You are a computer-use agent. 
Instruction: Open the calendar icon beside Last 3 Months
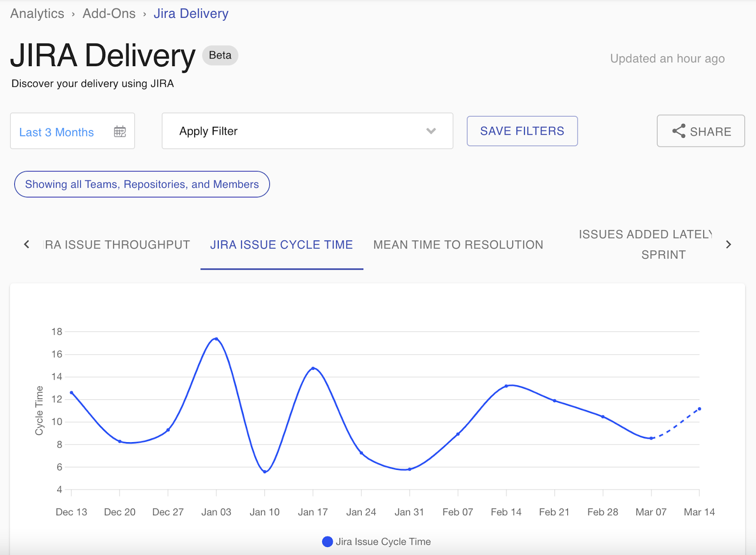pyautogui.click(x=120, y=131)
